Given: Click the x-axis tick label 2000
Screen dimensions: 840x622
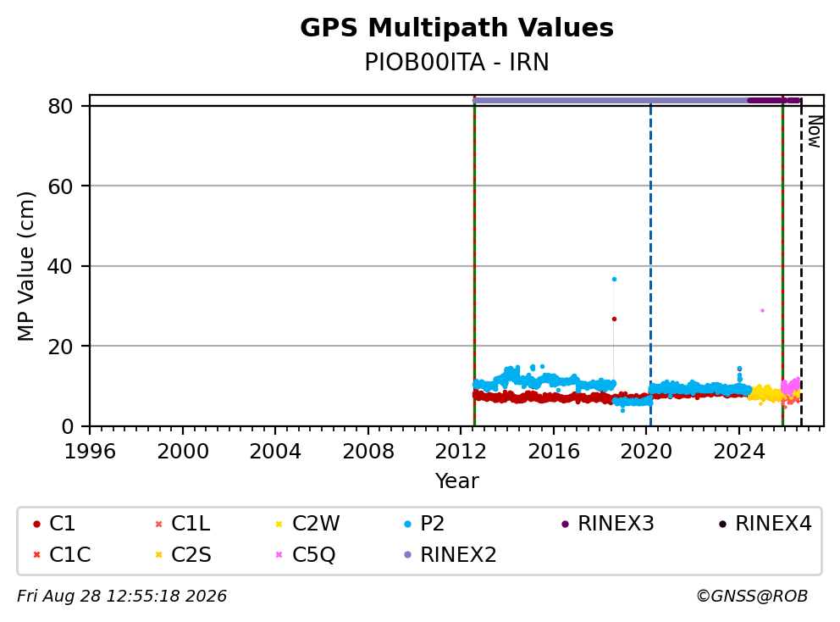Looking at the screenshot, I should [x=183, y=452].
